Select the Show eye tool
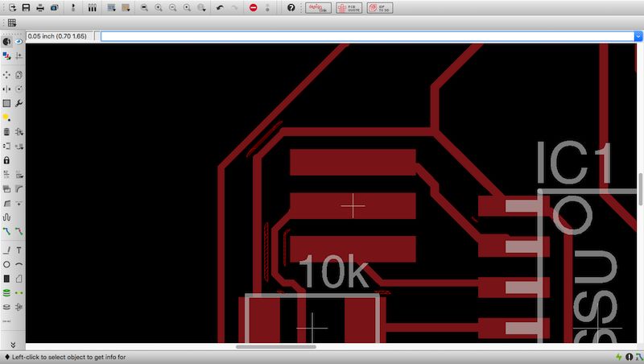644x364 pixels. (x=19, y=42)
